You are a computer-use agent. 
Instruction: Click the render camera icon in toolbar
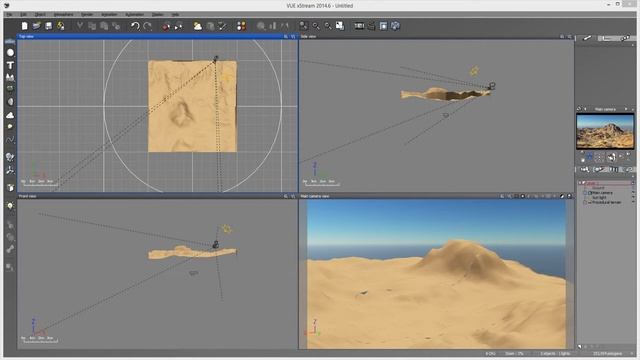pos(371,26)
